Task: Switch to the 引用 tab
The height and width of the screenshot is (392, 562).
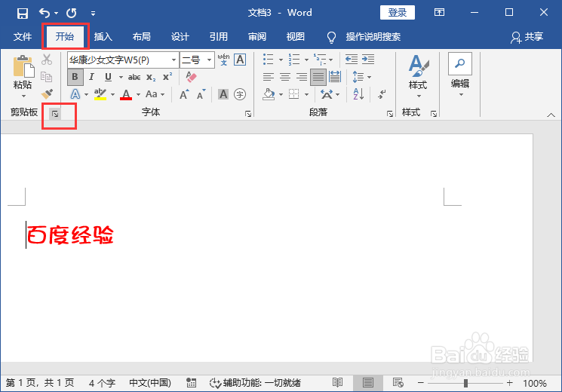Action: click(219, 36)
